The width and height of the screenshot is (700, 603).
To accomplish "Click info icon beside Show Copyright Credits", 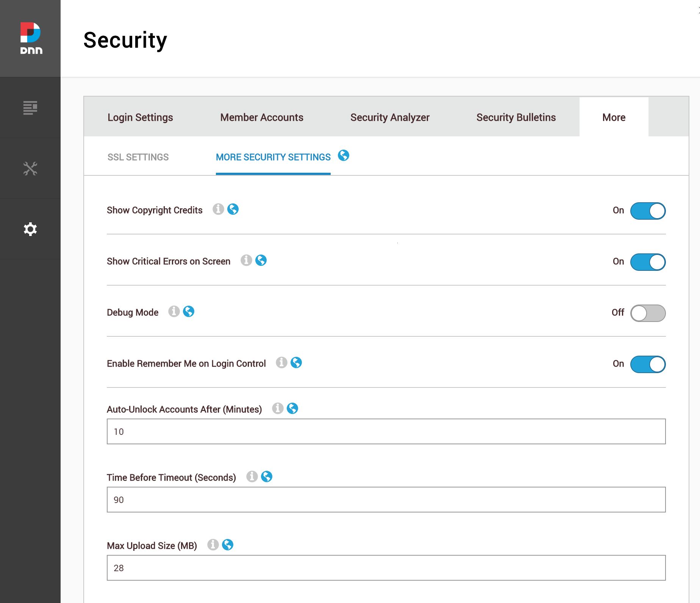I will 218,209.
